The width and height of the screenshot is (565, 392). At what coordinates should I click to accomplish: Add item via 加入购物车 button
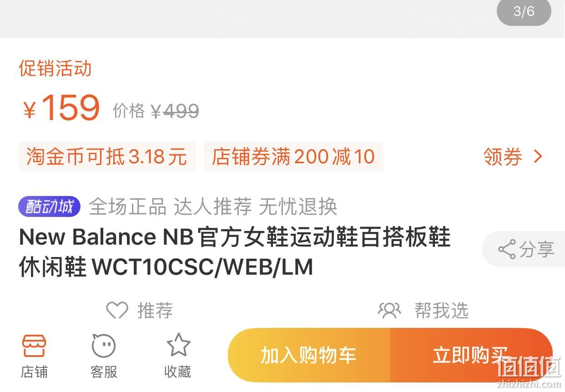tap(309, 355)
